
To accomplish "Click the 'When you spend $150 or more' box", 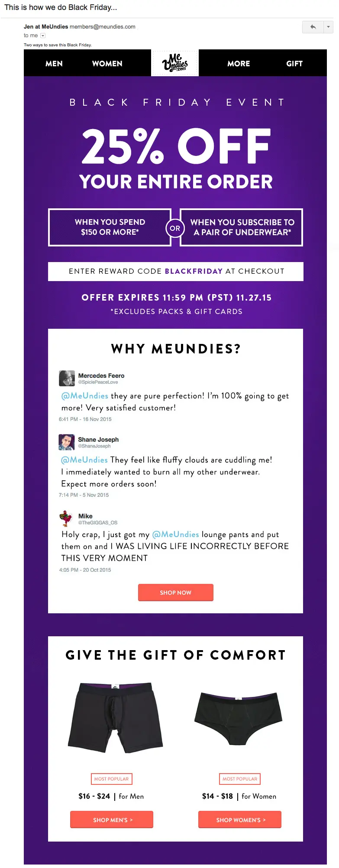I will 110,227.
